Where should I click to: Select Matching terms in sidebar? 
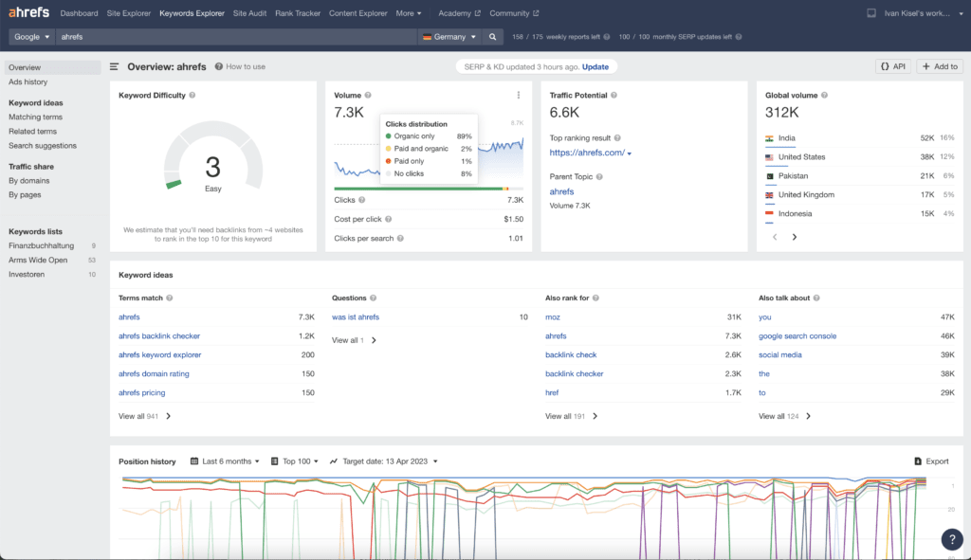point(35,117)
